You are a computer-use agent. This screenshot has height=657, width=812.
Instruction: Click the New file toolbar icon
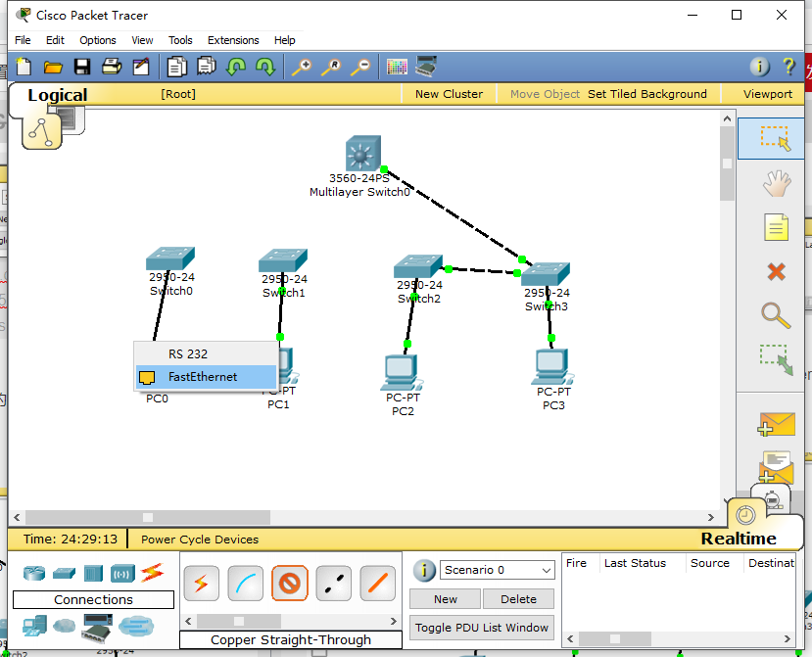point(24,67)
